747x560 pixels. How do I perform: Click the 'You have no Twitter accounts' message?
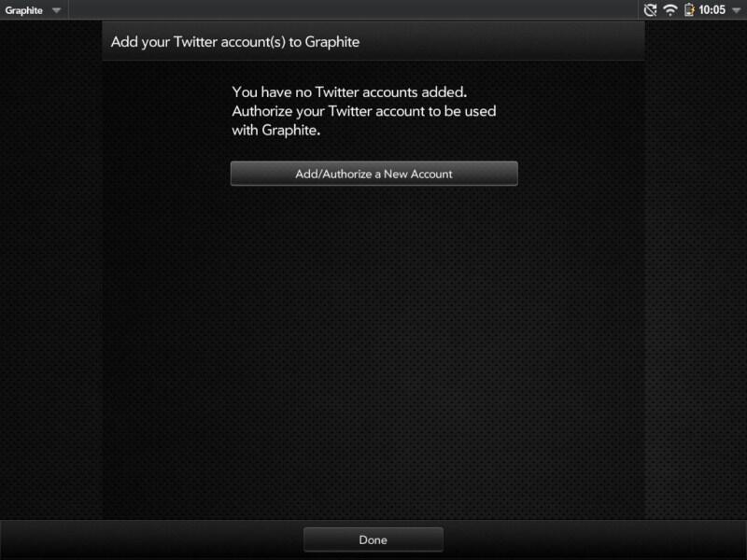coord(349,91)
